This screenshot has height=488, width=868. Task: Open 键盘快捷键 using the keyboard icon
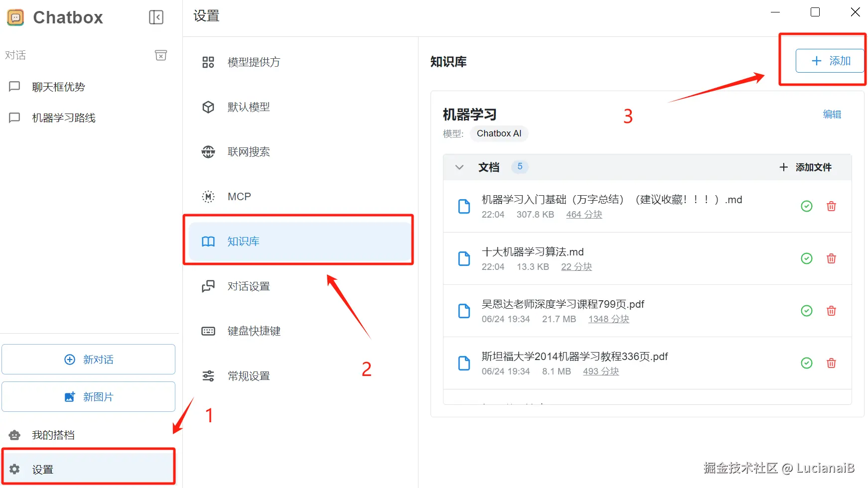(x=208, y=331)
